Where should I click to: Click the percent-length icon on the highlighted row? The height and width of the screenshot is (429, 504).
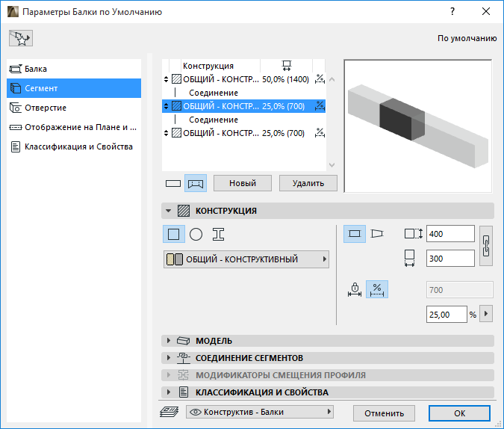pos(320,105)
